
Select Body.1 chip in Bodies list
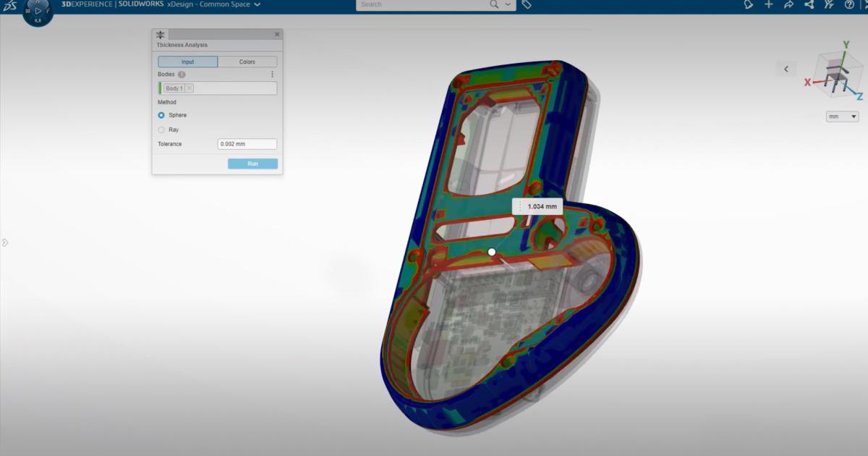tap(174, 88)
